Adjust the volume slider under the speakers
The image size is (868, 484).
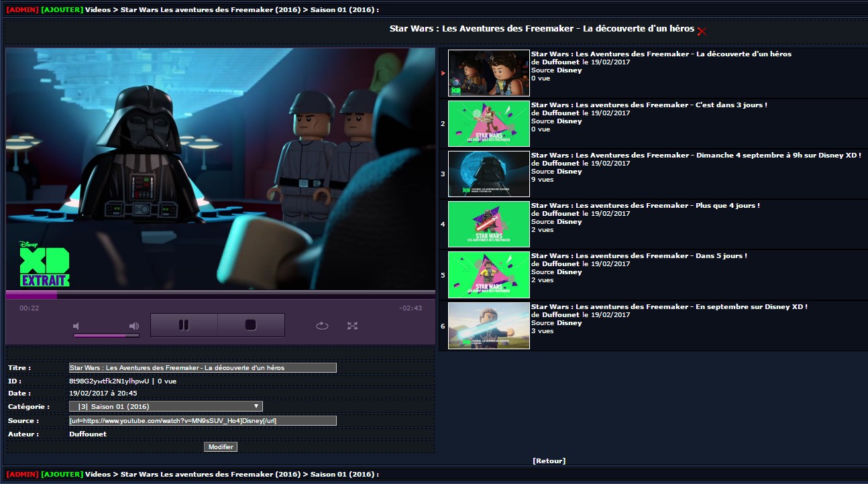click(x=106, y=335)
